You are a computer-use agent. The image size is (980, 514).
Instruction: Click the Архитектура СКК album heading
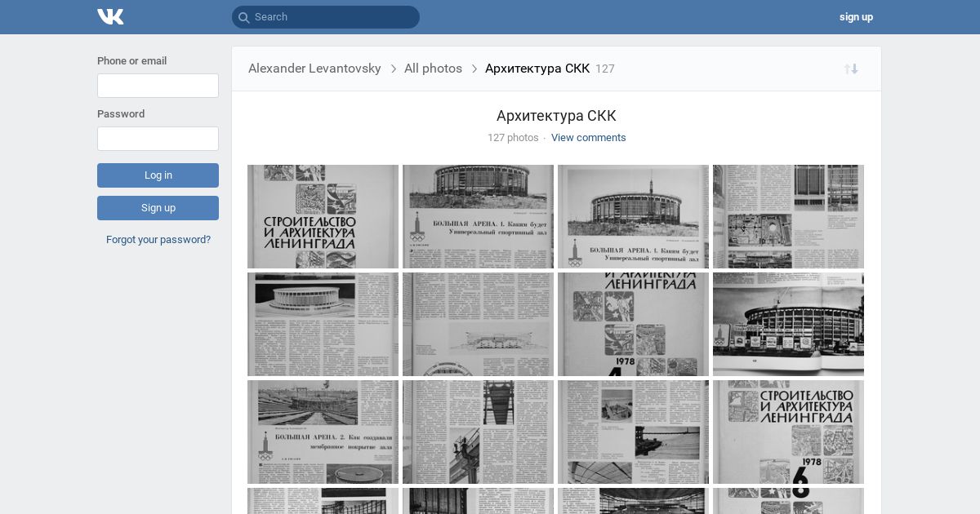(556, 116)
